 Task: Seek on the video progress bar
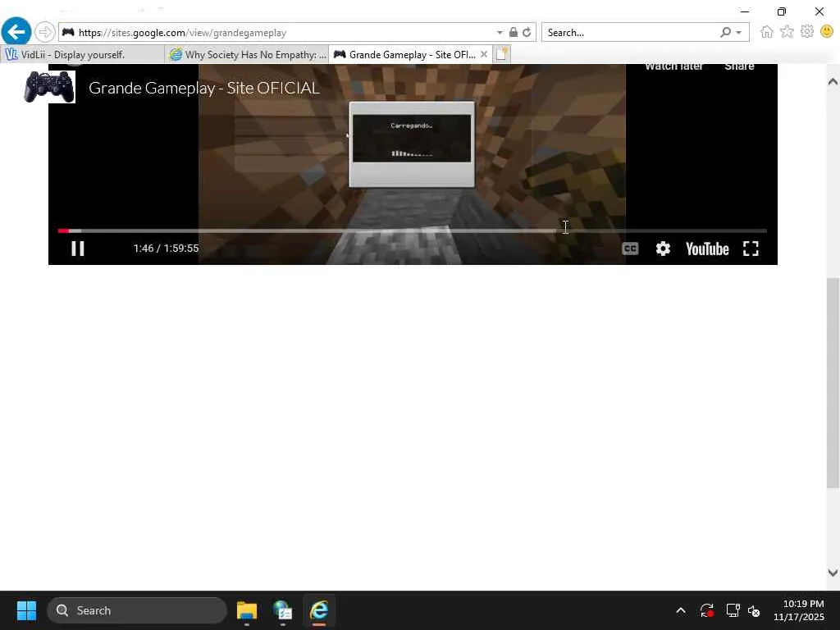(x=413, y=231)
